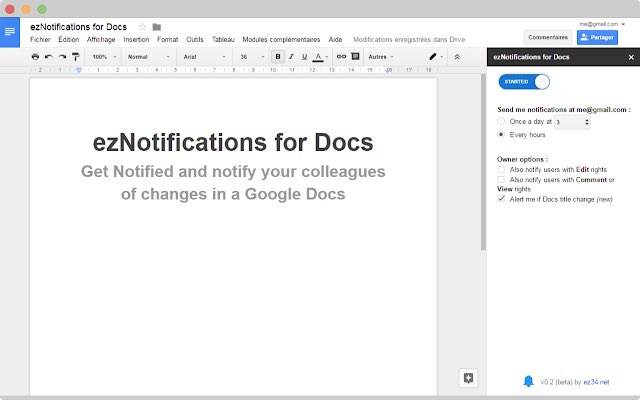Collapse the menus with double chevron
Viewport: 640px width, 400px height.
pos(457,57)
